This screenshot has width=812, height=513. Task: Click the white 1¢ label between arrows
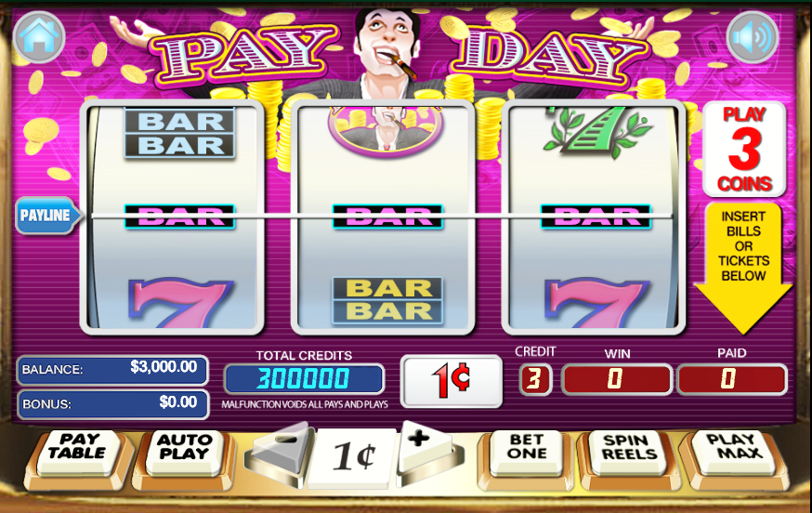click(x=354, y=457)
